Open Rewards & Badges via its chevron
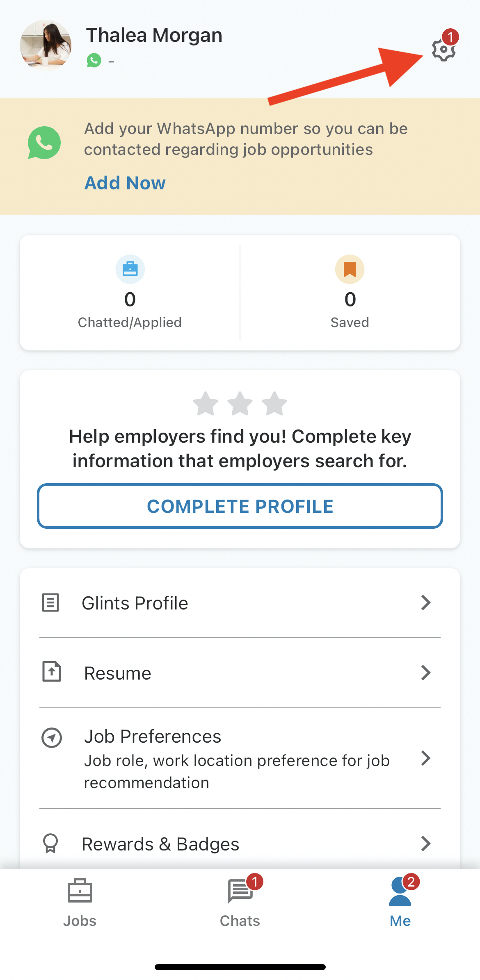 pos(426,844)
